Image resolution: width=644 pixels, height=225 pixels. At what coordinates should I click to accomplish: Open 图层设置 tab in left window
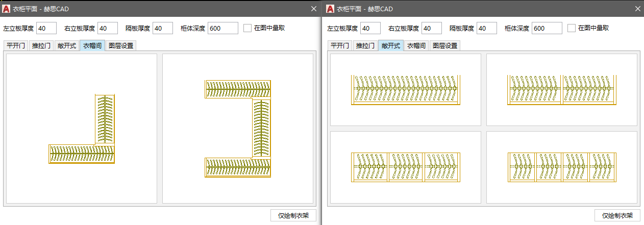tap(121, 46)
